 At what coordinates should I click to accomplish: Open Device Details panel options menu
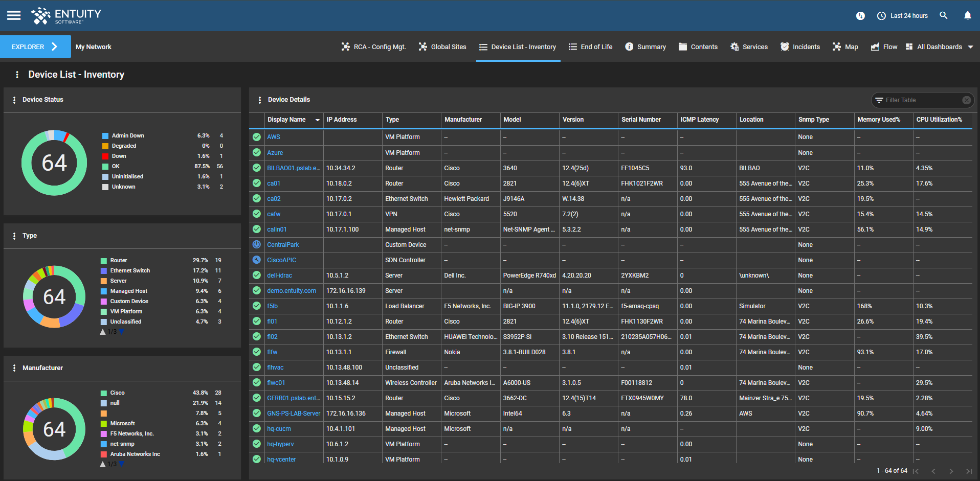point(259,100)
